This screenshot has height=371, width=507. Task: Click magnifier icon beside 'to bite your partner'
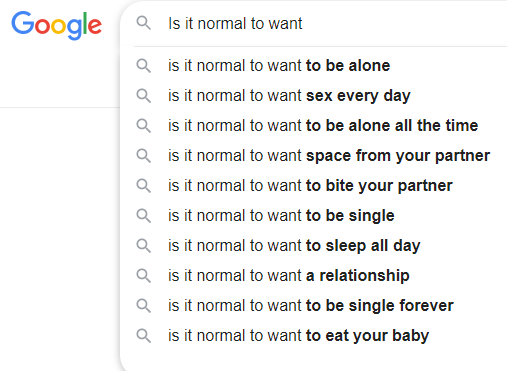point(144,186)
